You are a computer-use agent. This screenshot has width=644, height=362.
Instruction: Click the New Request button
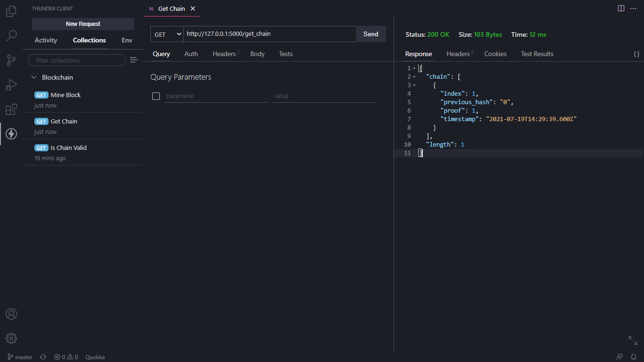pyautogui.click(x=83, y=24)
